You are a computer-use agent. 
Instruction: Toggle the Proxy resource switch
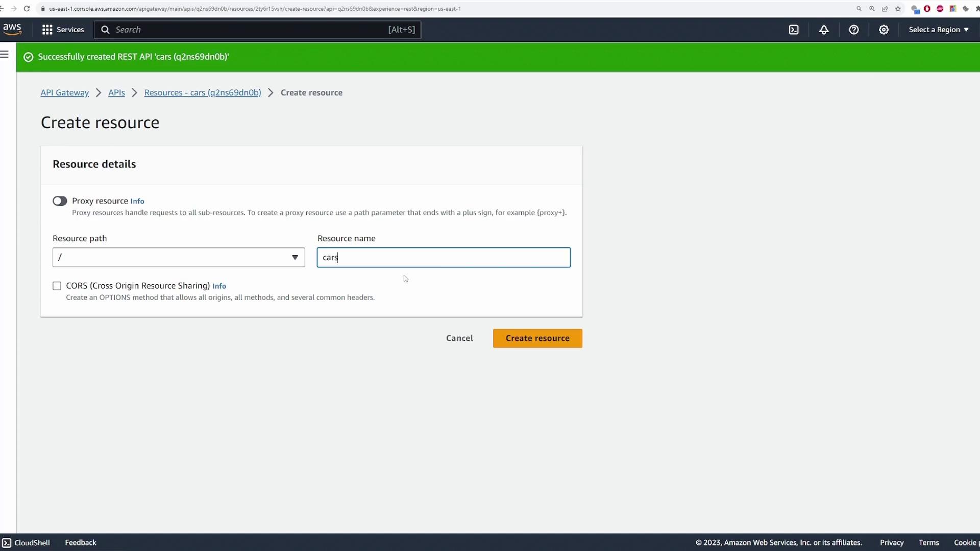pos(60,201)
